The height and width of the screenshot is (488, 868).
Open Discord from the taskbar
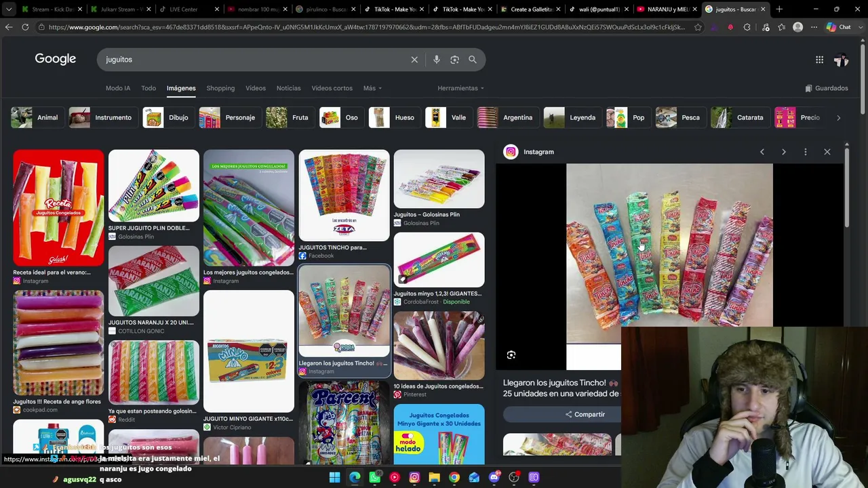[494, 478]
